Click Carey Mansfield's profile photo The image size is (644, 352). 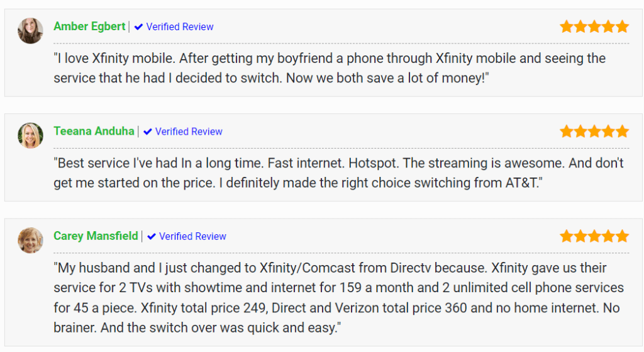(30, 240)
